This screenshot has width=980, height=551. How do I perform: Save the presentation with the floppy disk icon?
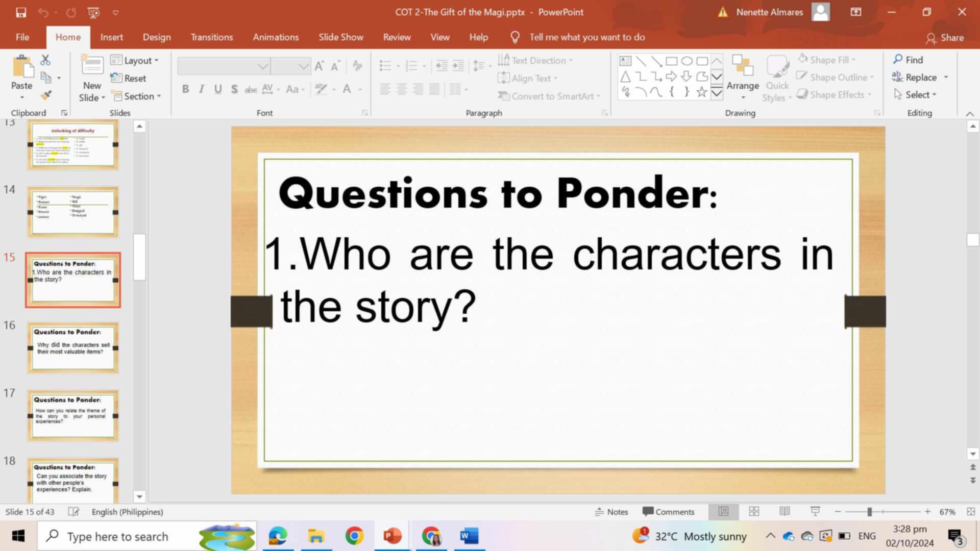(21, 12)
